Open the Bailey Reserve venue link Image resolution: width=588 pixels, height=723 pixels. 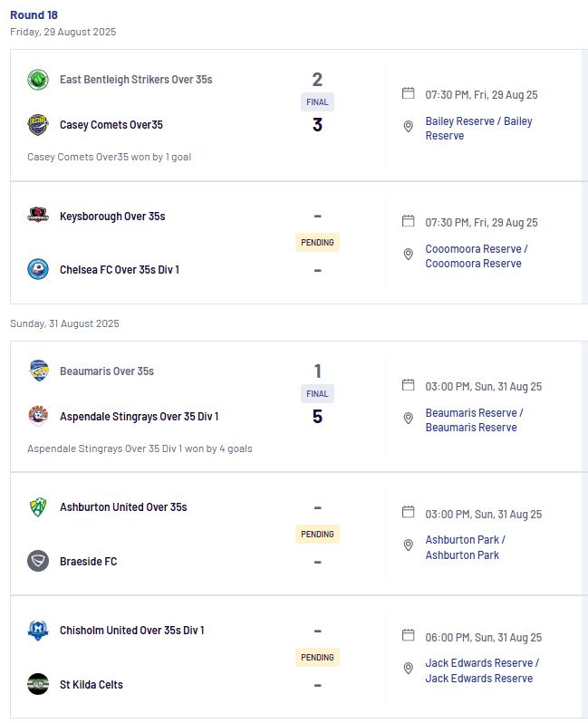click(x=478, y=128)
